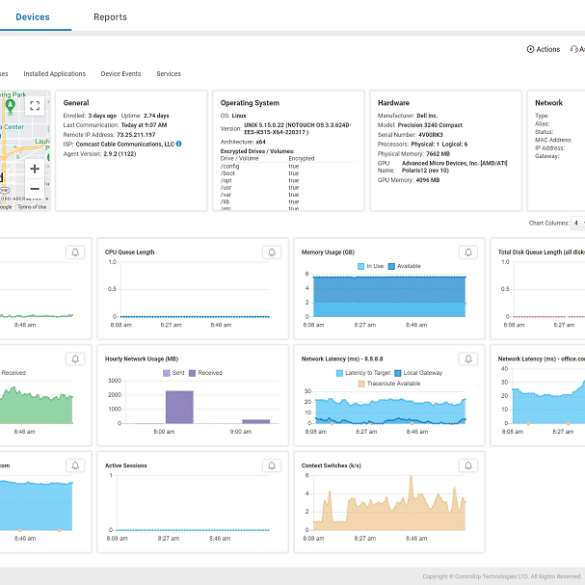This screenshot has height=585, width=585.
Task: Click Context Switches (k/s) chart title
Action: pyautogui.click(x=331, y=466)
